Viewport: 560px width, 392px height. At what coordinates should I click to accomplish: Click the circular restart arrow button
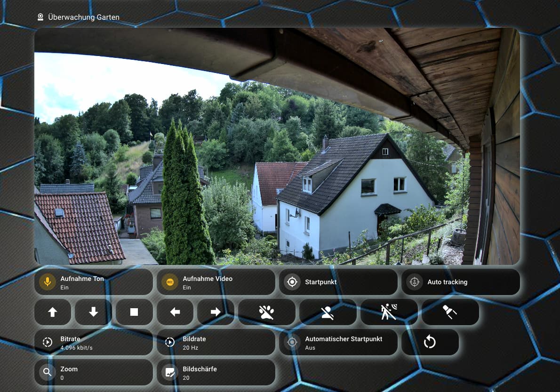[430, 342]
